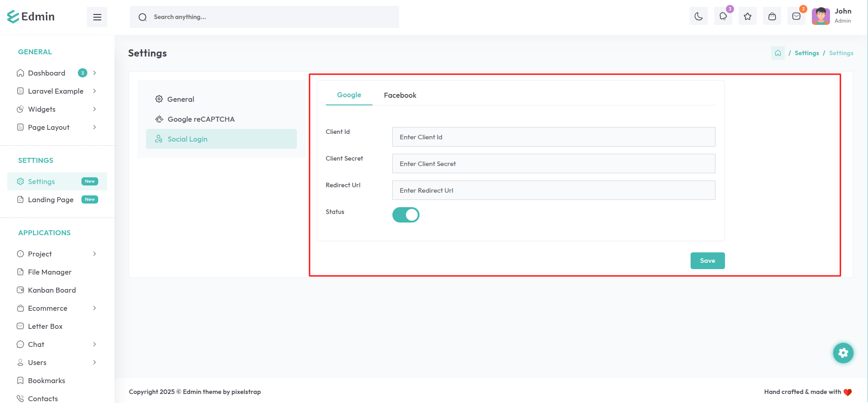Open notifications chat bubble icon
Screen dimensions: 868x403
click(723, 17)
